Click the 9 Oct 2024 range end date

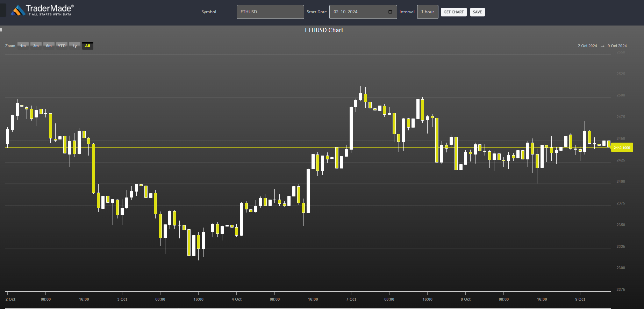click(x=617, y=46)
